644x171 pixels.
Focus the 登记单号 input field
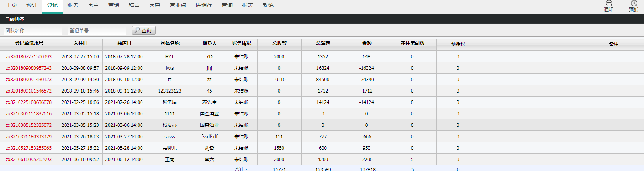(97, 30)
